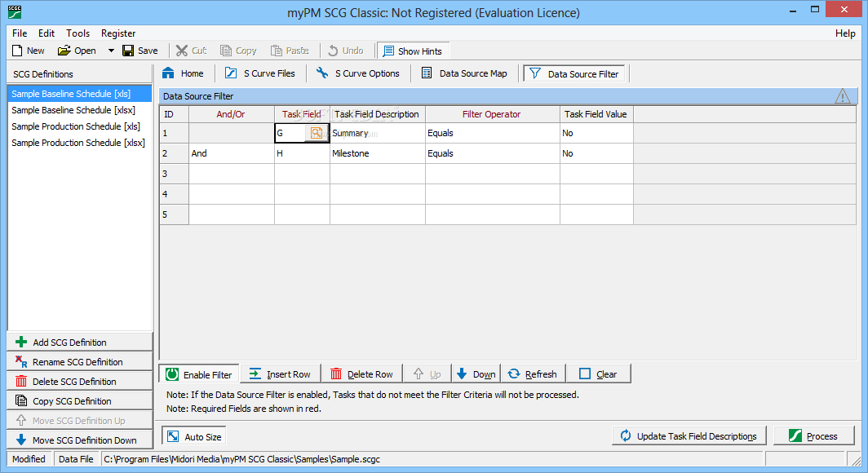Click the No value in row 1
The height and width of the screenshot is (473, 868).
pos(596,133)
